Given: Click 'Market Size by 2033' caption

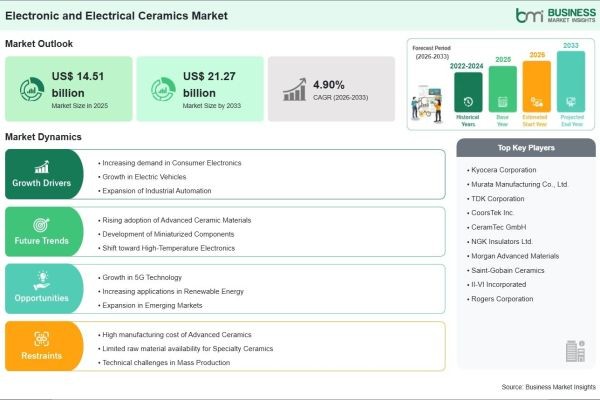Looking at the screenshot, I should click(212, 106).
